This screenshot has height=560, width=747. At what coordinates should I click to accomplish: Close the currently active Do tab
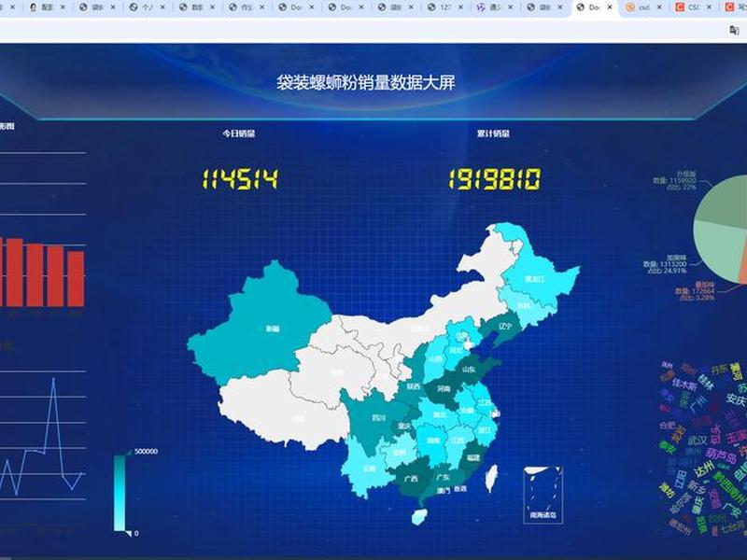tap(610, 7)
